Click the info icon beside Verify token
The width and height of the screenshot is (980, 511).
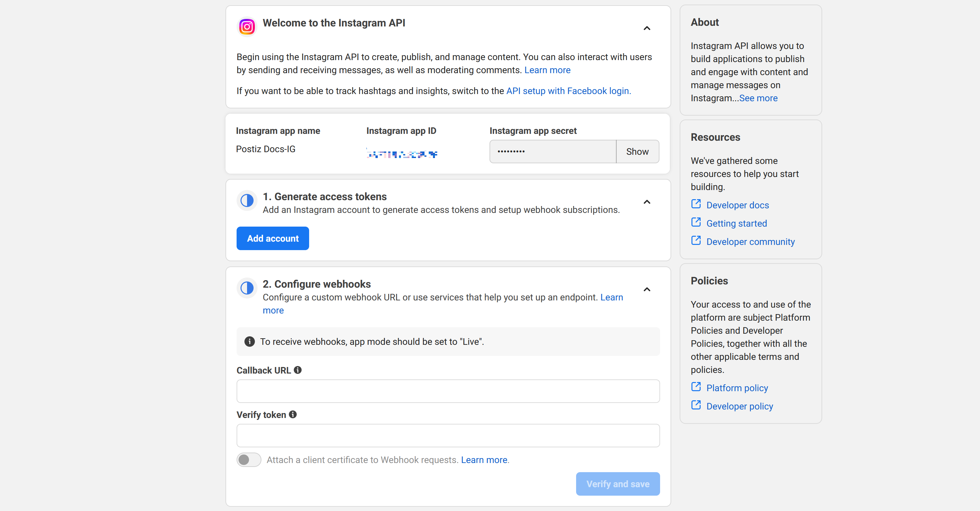(292, 414)
